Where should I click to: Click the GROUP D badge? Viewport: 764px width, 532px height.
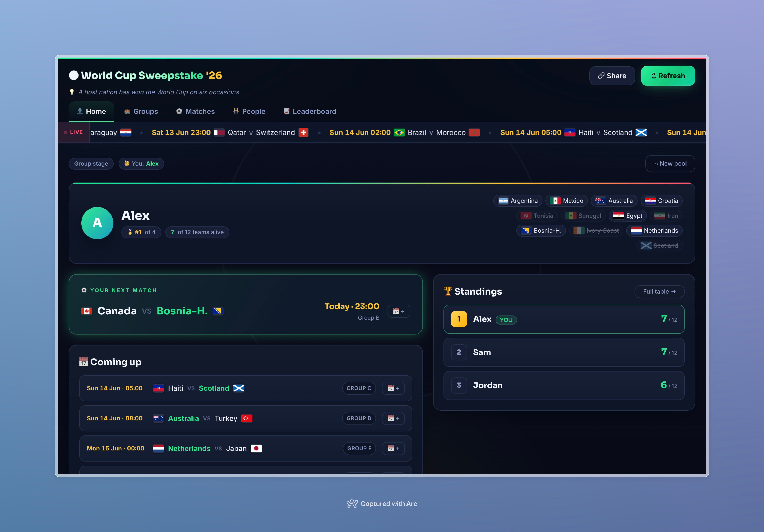tap(359, 419)
